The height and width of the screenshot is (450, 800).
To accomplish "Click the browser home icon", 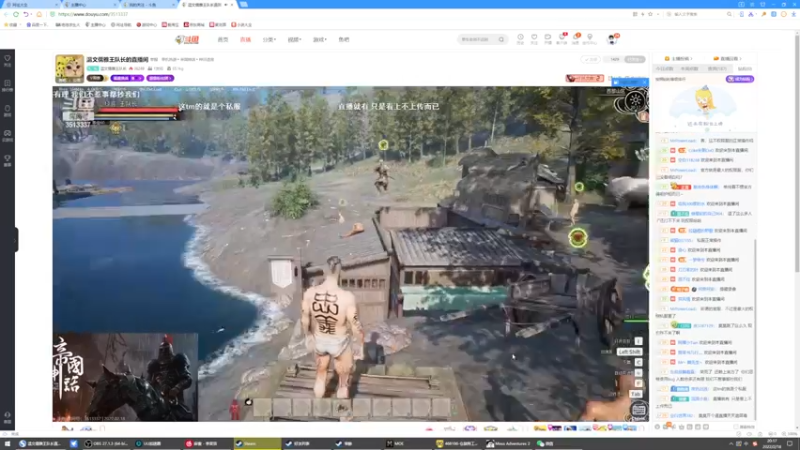I will (39, 14).
